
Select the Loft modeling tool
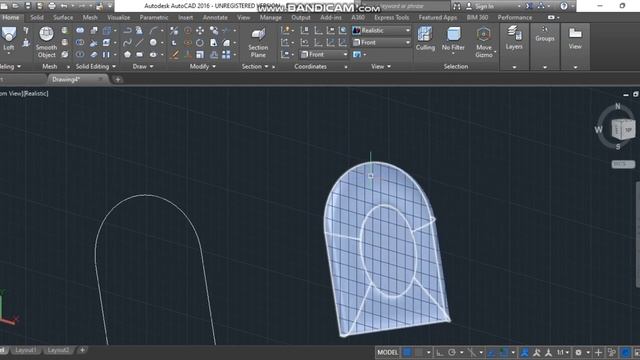pyautogui.click(x=9, y=40)
